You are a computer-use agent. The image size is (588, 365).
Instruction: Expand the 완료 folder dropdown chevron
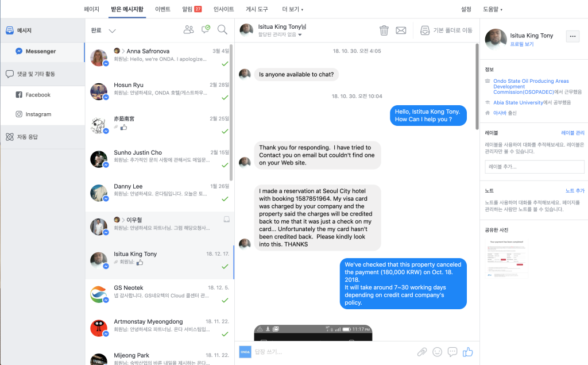(x=112, y=30)
